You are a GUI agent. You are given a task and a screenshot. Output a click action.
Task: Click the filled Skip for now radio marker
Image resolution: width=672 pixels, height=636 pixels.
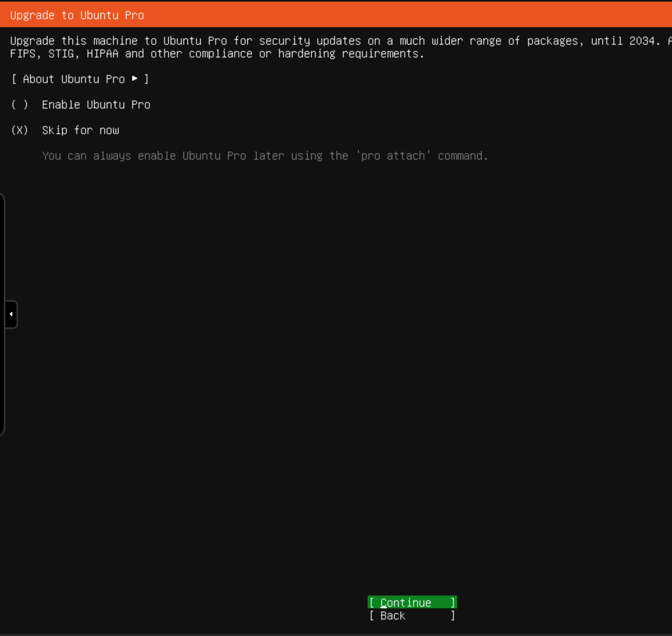(x=19, y=130)
